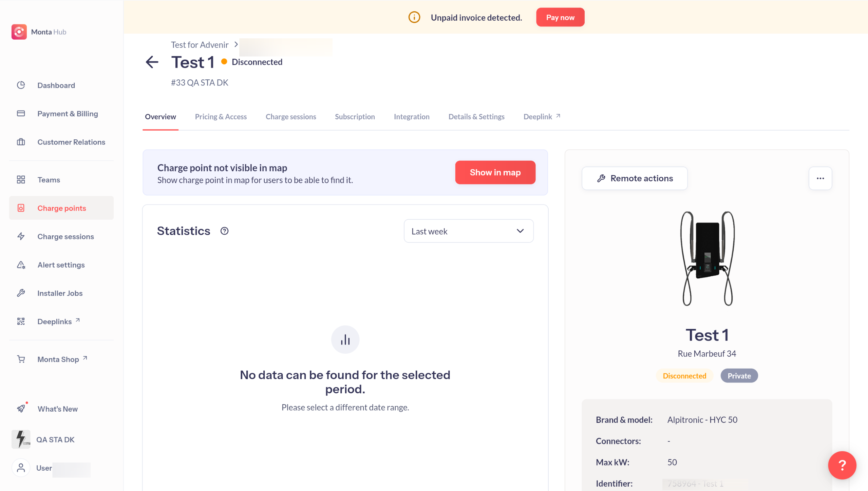Expand the Last week period dropdown
The width and height of the screenshot is (868, 491).
[x=468, y=231]
